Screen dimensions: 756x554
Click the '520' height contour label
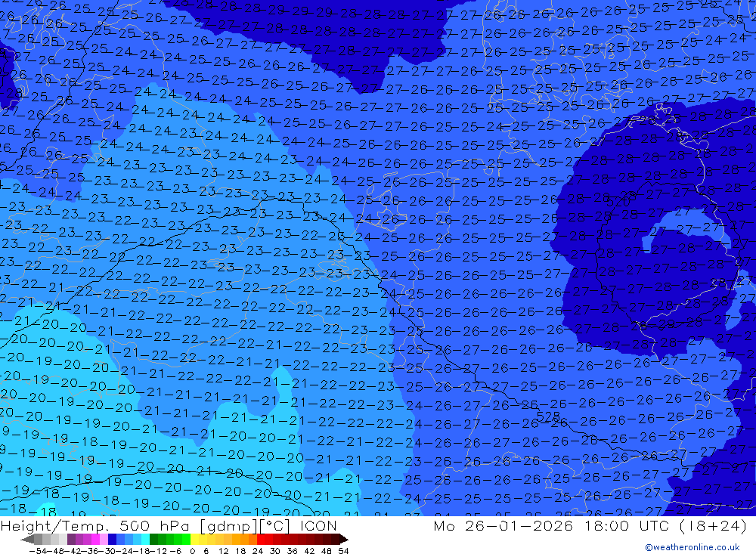[618, 202]
